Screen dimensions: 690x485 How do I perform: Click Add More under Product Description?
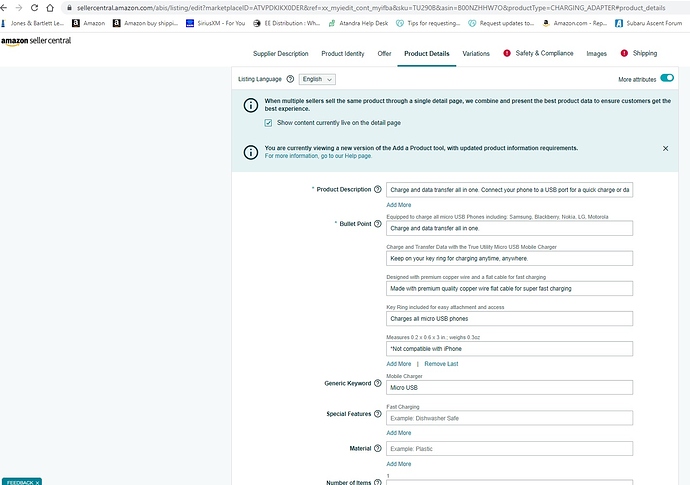(399, 205)
